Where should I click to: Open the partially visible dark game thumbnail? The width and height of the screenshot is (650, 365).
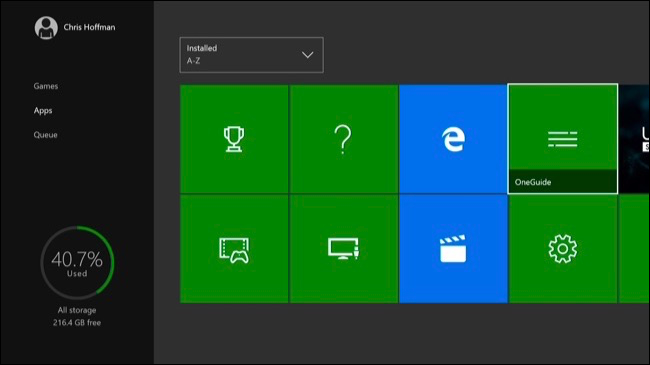click(x=634, y=139)
